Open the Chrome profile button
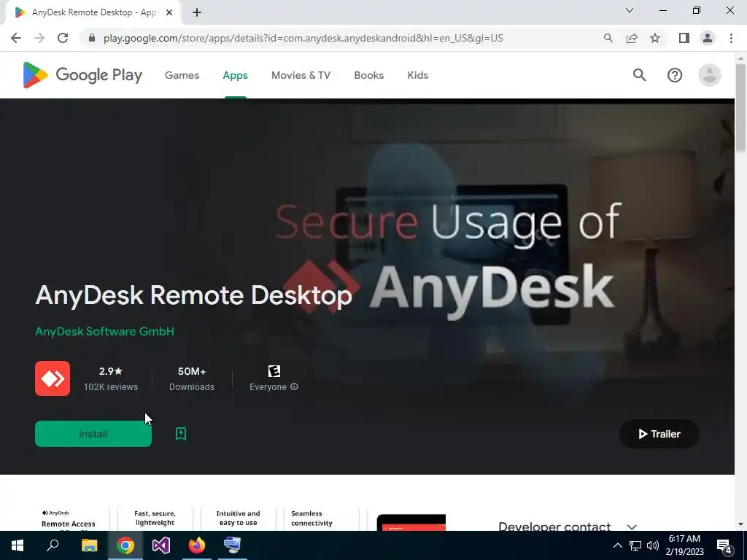The height and width of the screenshot is (560, 747). tap(708, 38)
